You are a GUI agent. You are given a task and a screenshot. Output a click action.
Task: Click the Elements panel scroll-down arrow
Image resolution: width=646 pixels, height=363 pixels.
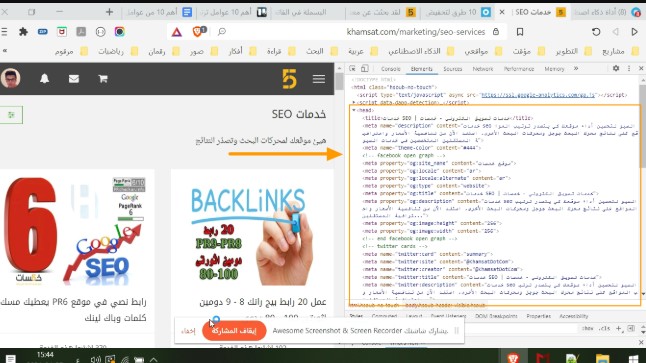tap(643, 294)
